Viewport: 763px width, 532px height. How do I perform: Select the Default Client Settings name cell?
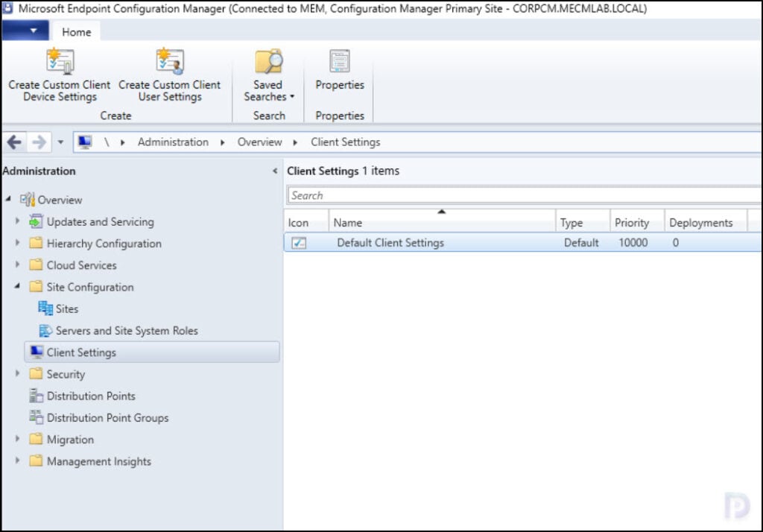[390, 242]
